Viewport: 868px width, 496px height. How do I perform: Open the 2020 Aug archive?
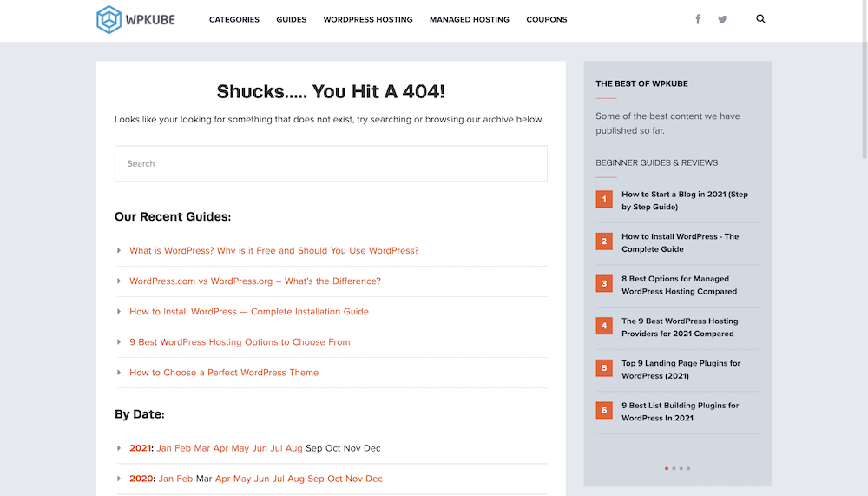click(296, 479)
